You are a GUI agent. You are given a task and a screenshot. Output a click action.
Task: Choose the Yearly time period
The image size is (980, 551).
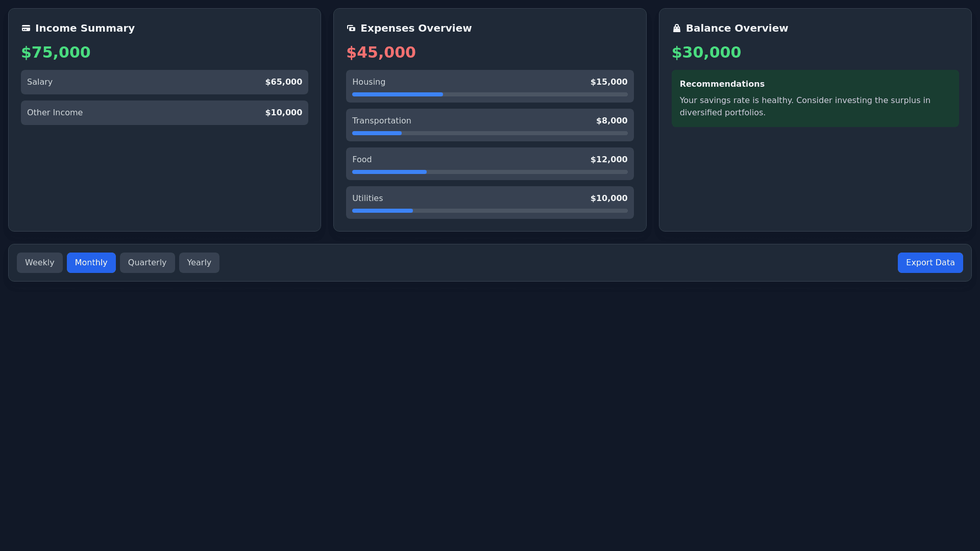(199, 263)
